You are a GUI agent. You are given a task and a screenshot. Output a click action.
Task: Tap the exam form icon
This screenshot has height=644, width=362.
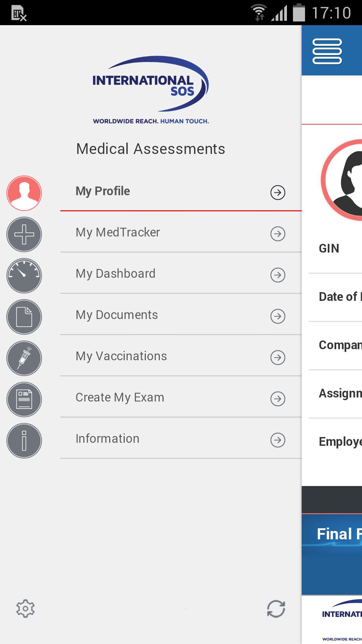click(x=24, y=399)
